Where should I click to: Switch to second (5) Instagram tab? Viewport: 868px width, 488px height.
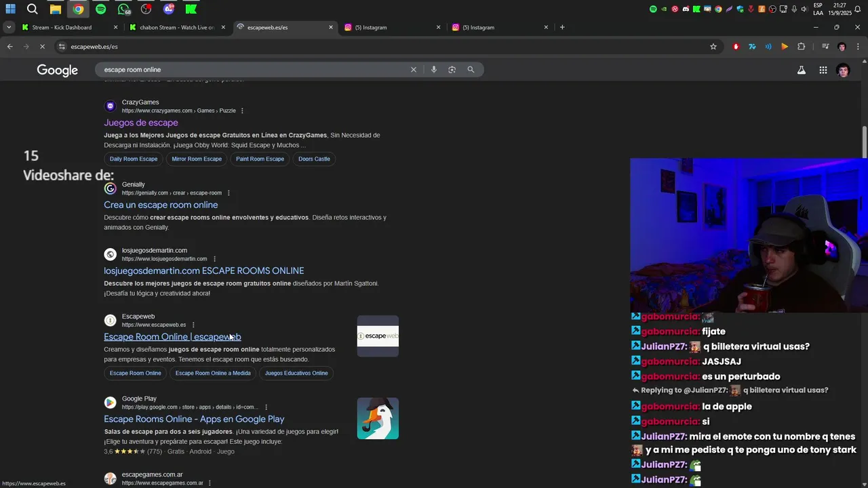coord(500,27)
